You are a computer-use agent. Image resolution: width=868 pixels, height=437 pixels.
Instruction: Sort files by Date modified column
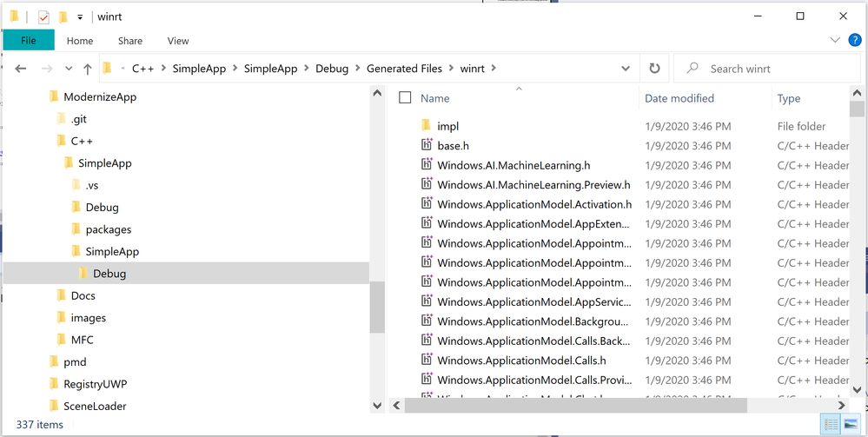click(x=679, y=98)
